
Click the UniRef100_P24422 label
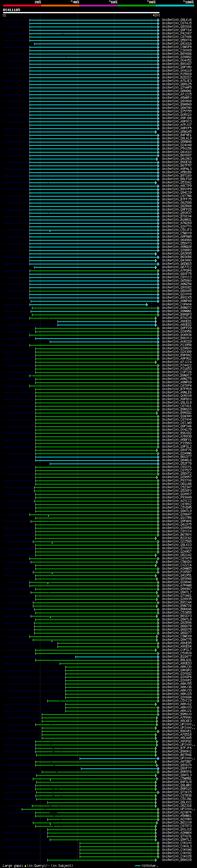(x=177, y=365)
